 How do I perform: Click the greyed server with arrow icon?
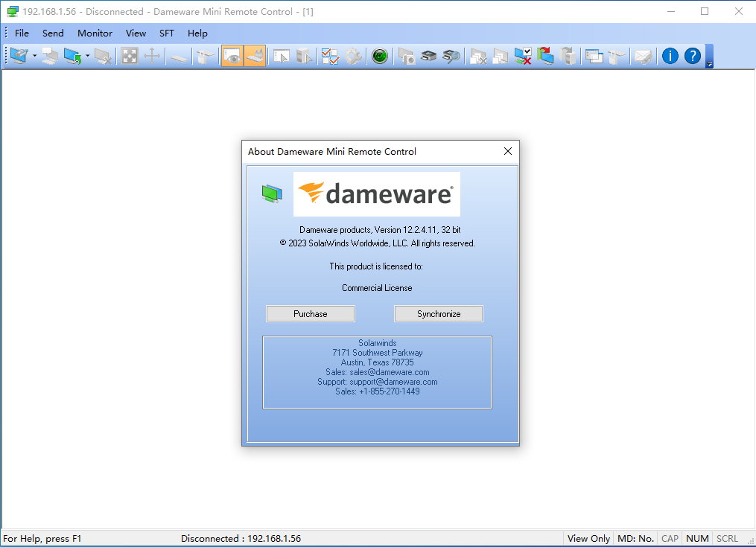point(568,56)
